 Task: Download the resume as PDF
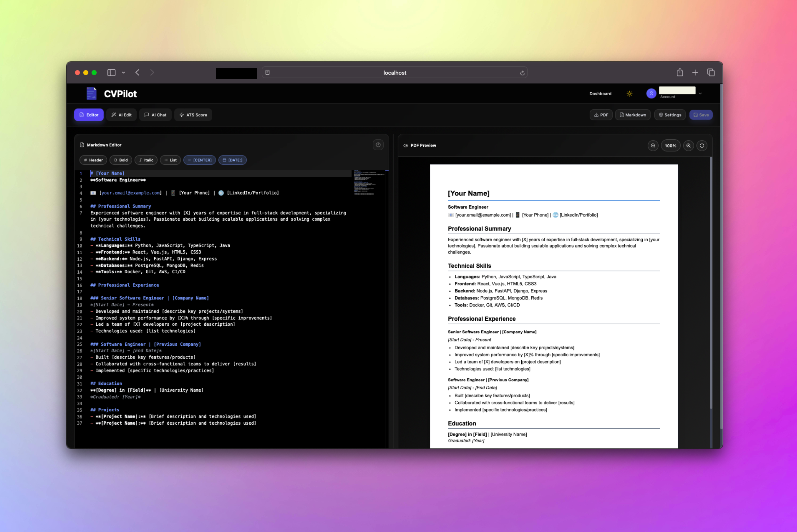coord(601,115)
